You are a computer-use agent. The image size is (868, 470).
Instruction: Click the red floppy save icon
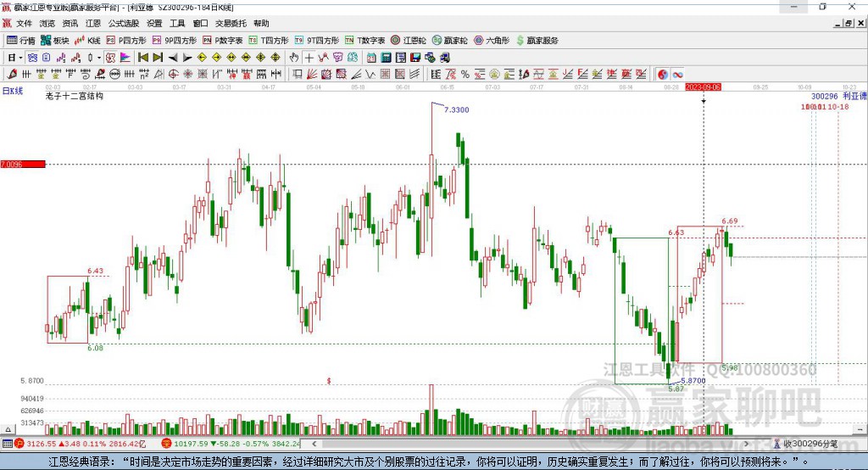(x=415, y=58)
